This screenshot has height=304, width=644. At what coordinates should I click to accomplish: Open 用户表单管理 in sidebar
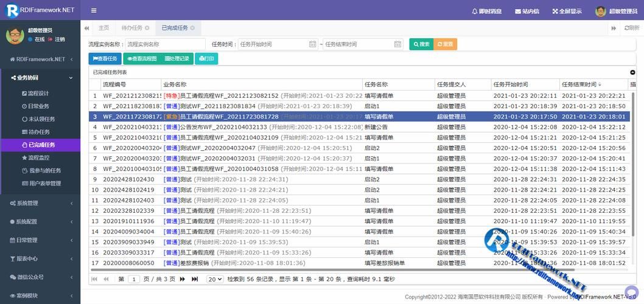point(40,184)
